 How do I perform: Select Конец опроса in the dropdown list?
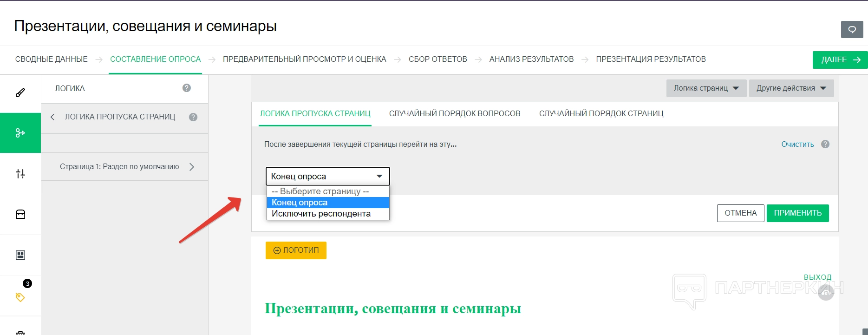(328, 203)
